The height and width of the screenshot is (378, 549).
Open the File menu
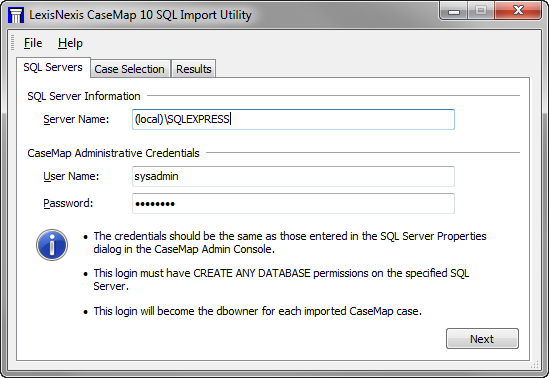click(x=33, y=43)
